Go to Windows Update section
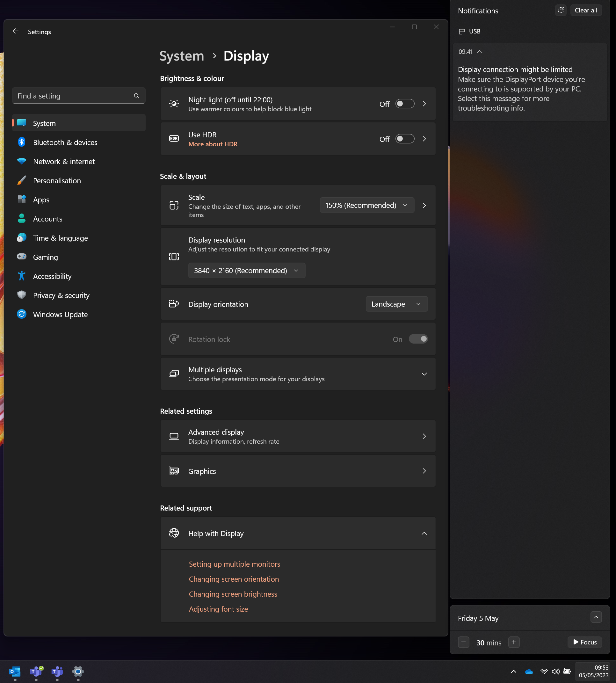This screenshot has height=683, width=616. click(60, 315)
